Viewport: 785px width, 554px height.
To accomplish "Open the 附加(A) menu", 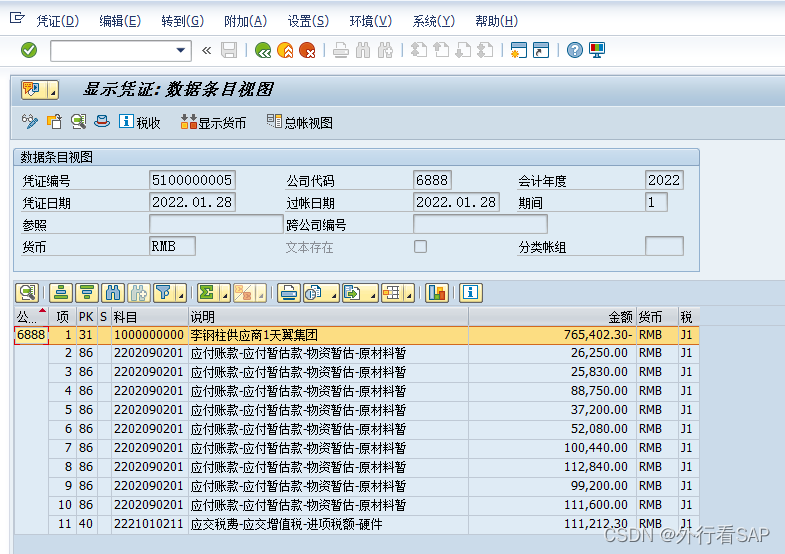I will click(245, 21).
